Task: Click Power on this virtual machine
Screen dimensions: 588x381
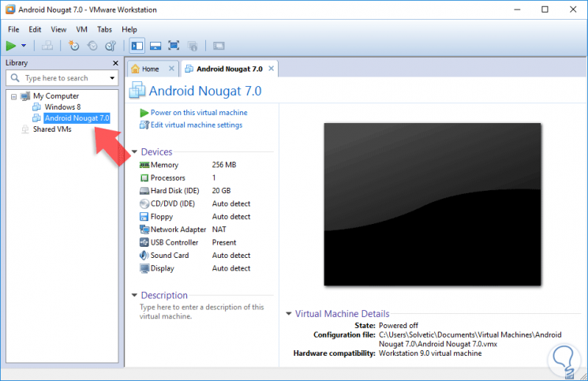Action: point(199,112)
